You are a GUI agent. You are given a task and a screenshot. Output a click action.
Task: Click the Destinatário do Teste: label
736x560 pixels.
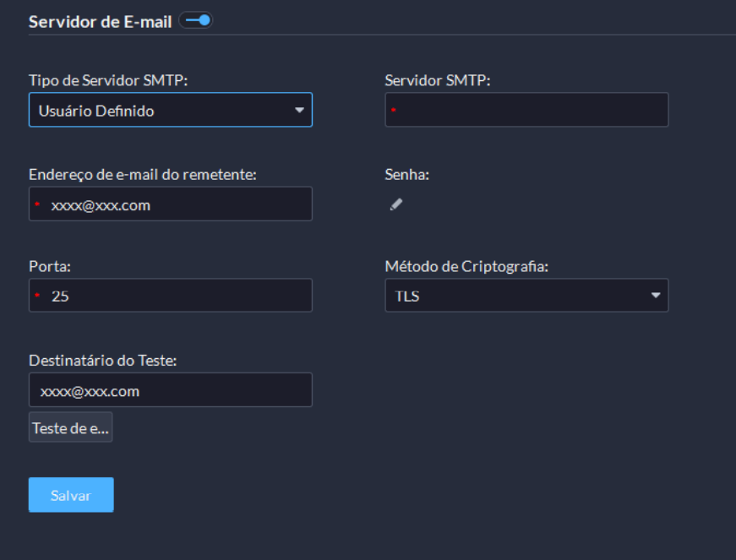tap(103, 360)
